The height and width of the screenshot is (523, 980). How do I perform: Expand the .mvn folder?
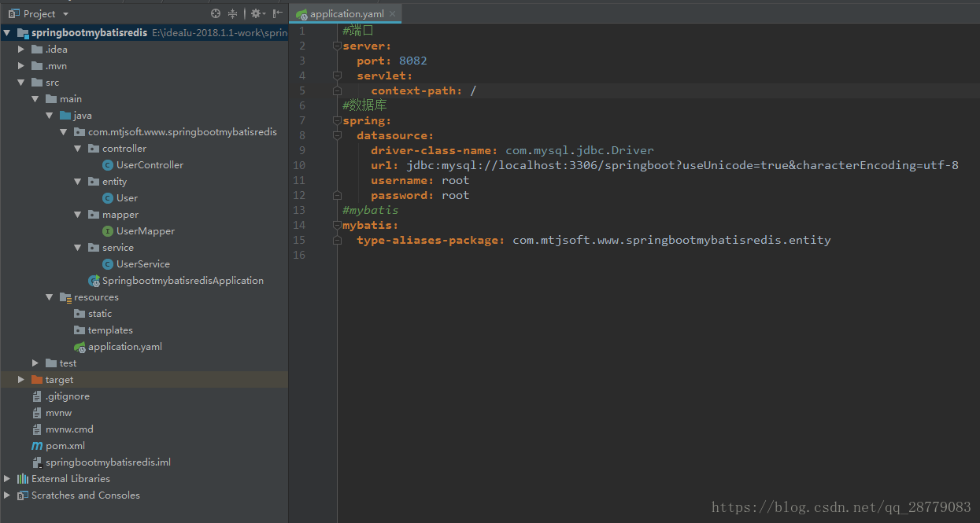click(21, 66)
